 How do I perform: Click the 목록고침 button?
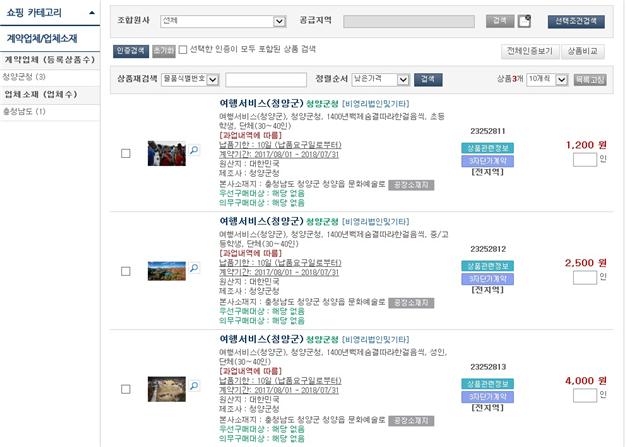(x=590, y=79)
